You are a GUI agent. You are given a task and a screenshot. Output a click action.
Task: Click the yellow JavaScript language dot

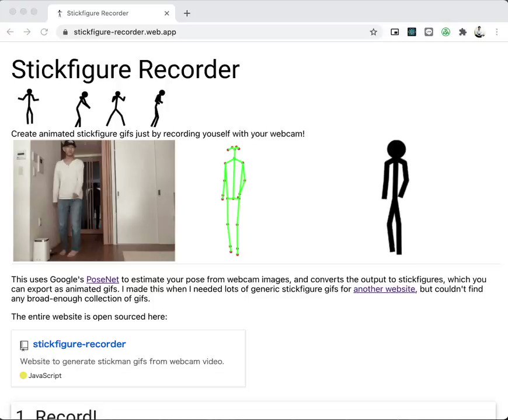(23, 375)
